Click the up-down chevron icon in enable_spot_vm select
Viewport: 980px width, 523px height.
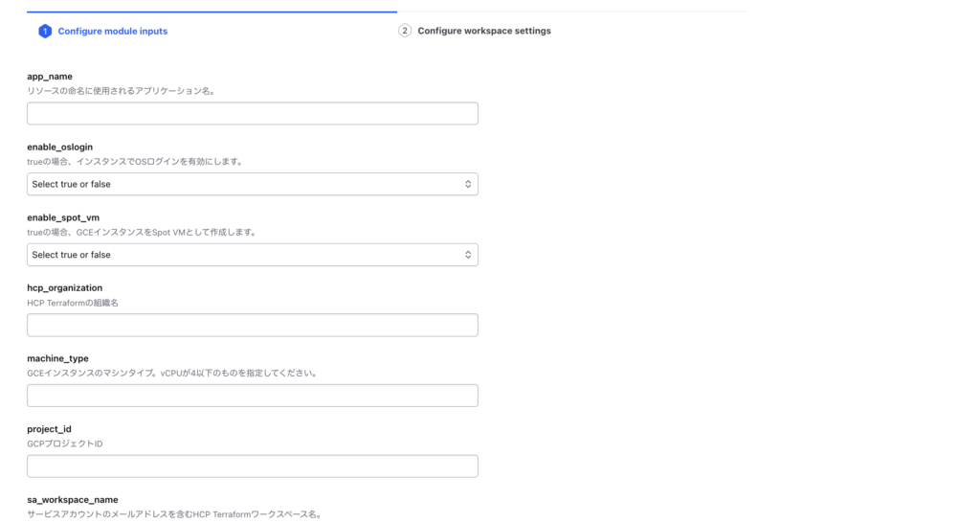tap(467, 255)
